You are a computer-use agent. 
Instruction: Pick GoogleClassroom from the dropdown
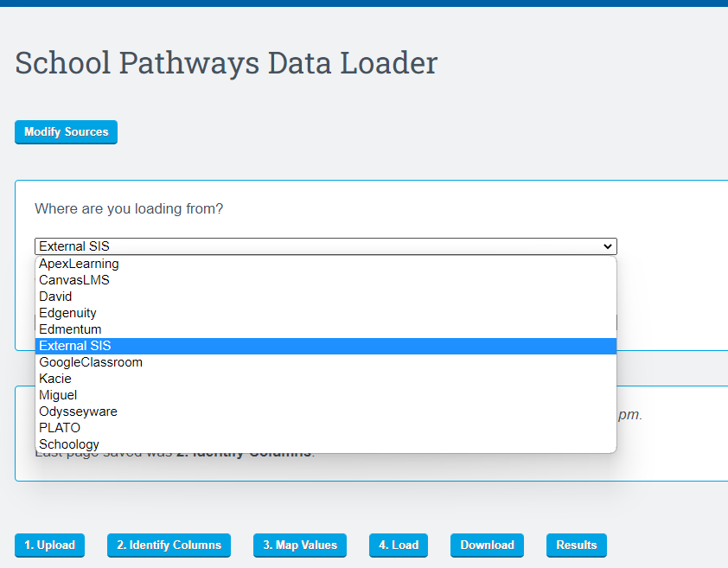coord(91,362)
